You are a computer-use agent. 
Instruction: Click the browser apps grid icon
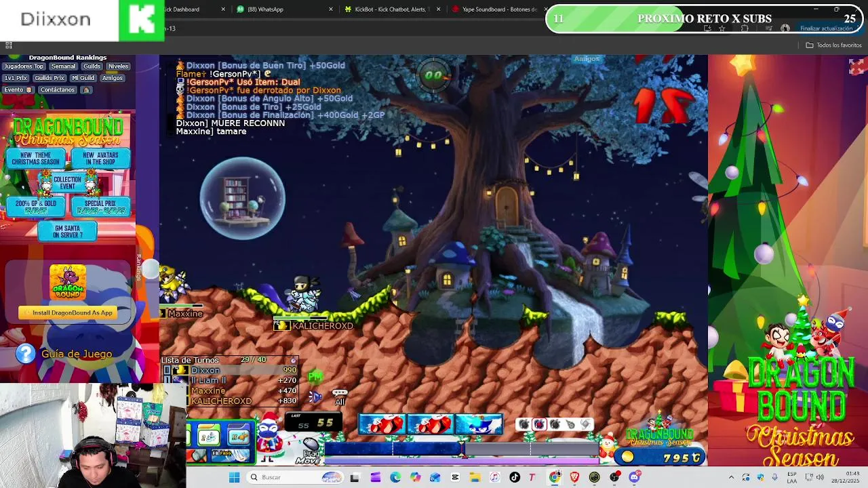pyautogui.click(x=9, y=45)
